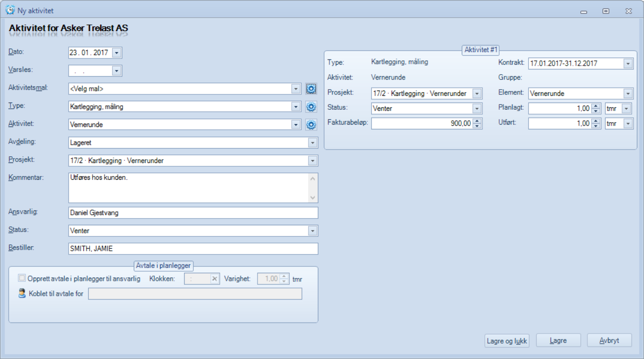The image size is (644, 359).
Task: Open the Varsles date dropdown
Action: coord(117,71)
